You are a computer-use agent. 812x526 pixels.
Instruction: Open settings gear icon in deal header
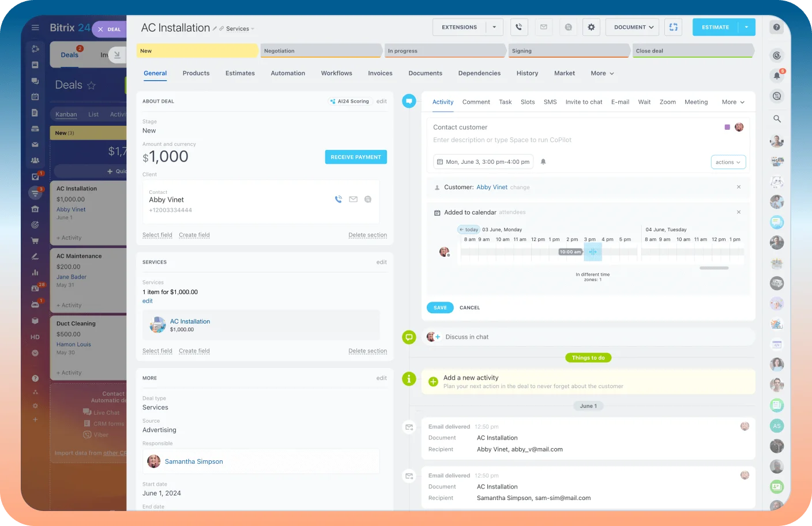(591, 27)
